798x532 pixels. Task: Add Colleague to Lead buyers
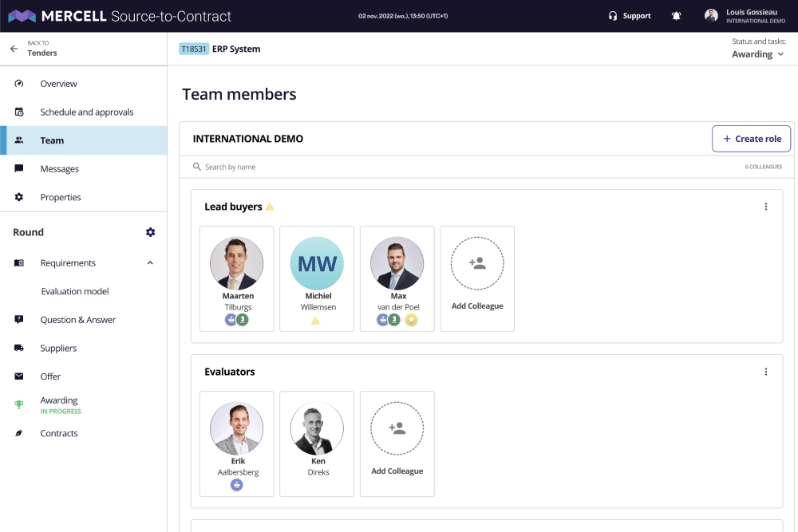pyautogui.click(x=477, y=278)
